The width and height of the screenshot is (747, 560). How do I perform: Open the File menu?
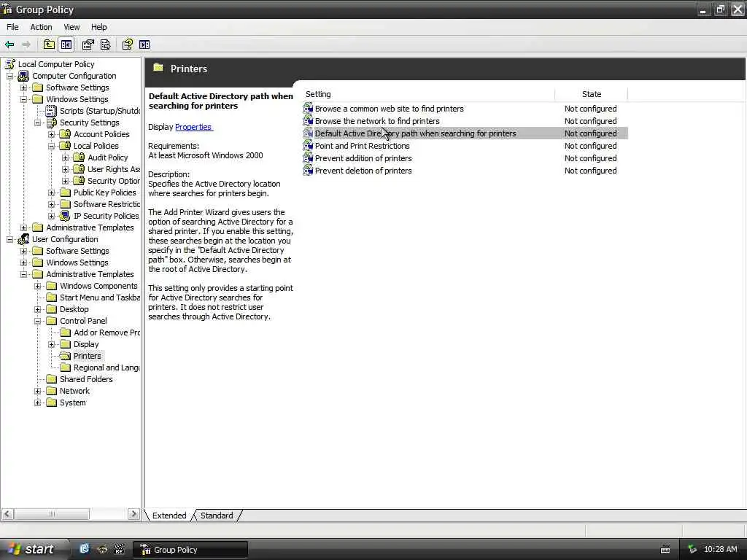click(x=12, y=27)
